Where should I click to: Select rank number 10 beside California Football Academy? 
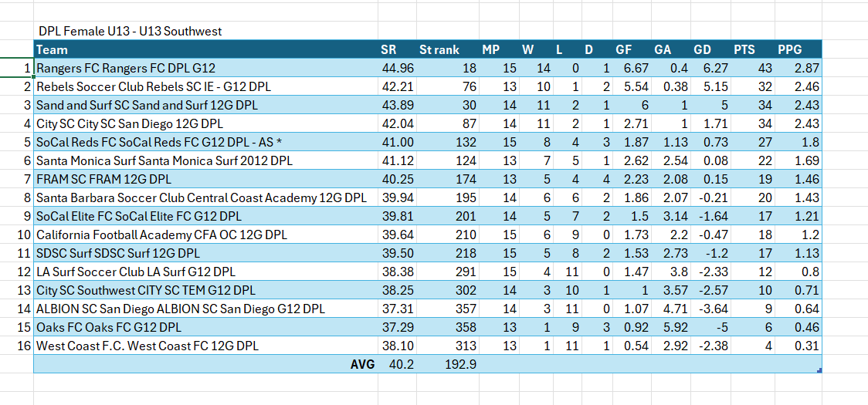point(23,235)
